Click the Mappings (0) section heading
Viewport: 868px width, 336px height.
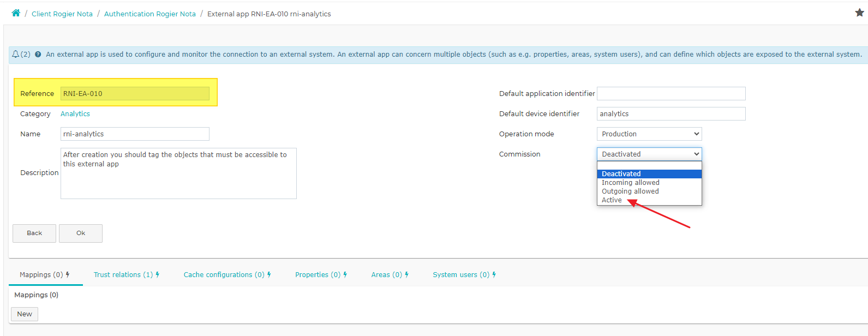pyautogui.click(x=37, y=295)
